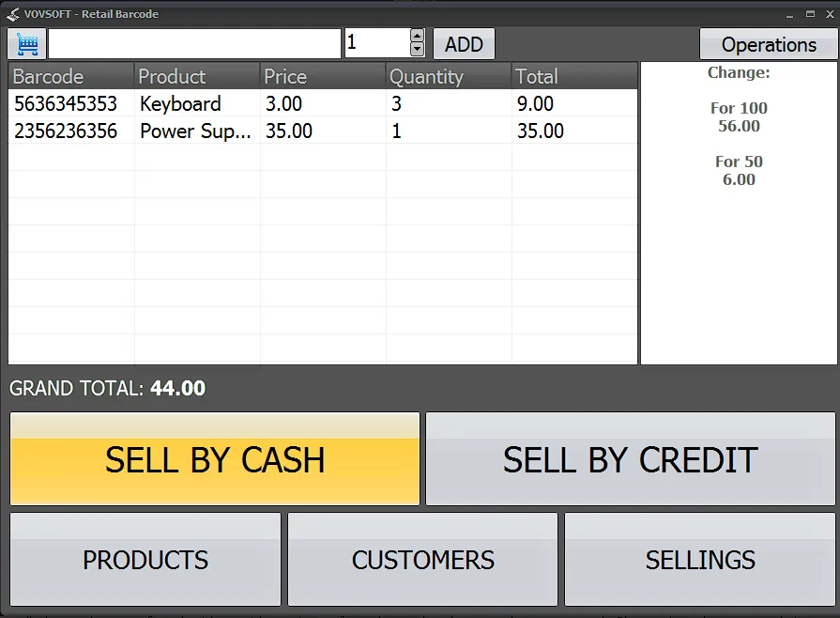Click the shopping cart checkout icon
Viewport: 840px width, 618px height.
pos(25,42)
